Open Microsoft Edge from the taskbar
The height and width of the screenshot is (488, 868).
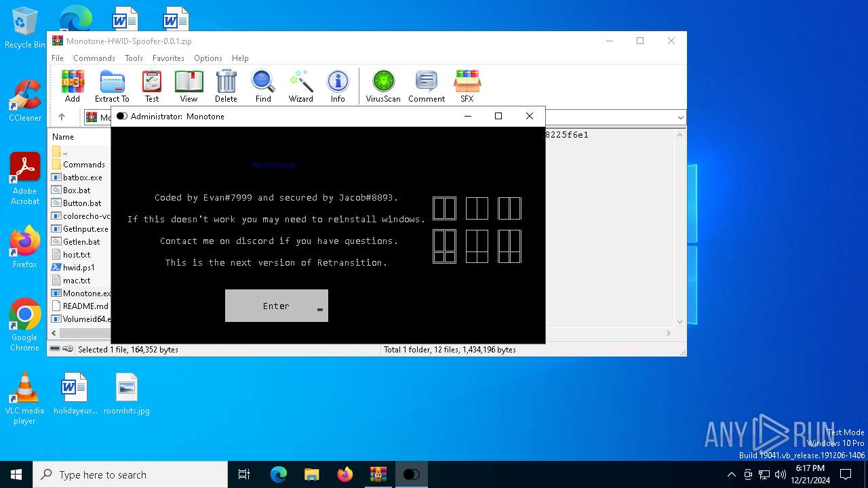tap(279, 474)
